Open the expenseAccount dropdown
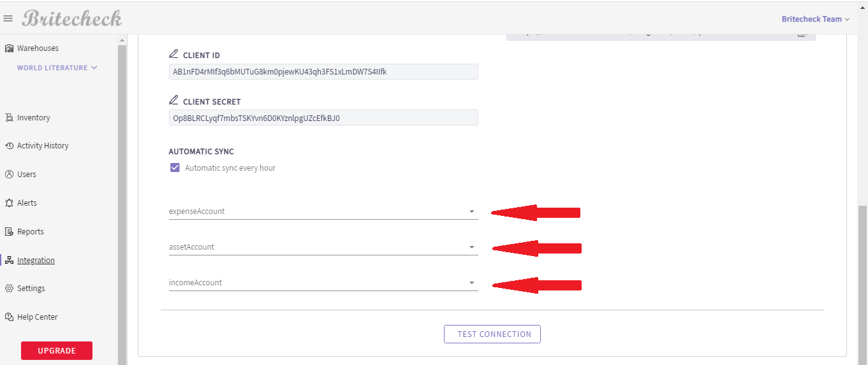Viewport: 868px width, 365px height. (471, 211)
